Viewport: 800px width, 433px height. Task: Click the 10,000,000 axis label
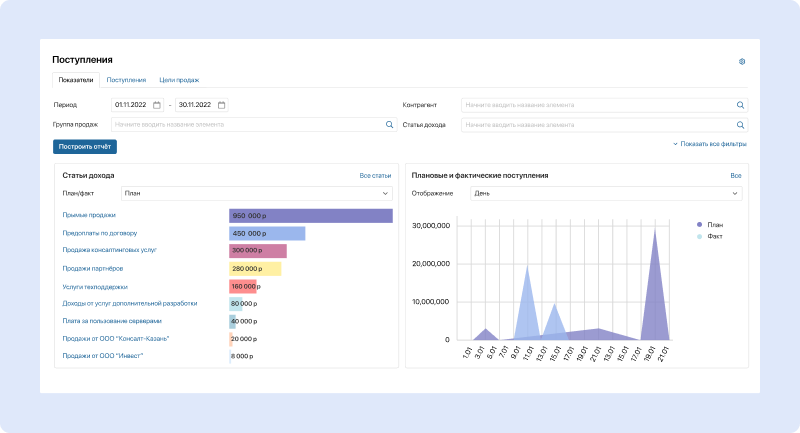click(431, 302)
